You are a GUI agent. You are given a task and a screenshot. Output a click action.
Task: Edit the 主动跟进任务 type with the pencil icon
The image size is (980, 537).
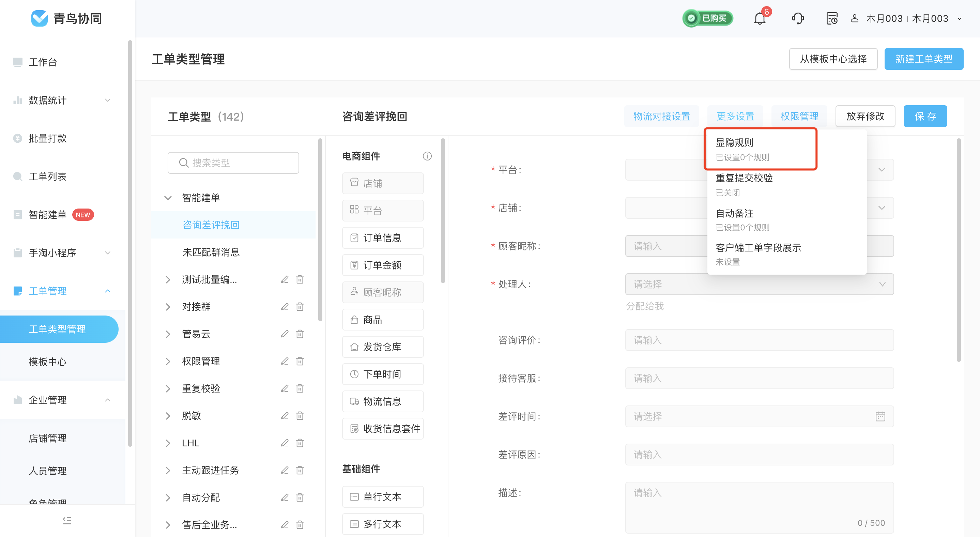pos(285,471)
